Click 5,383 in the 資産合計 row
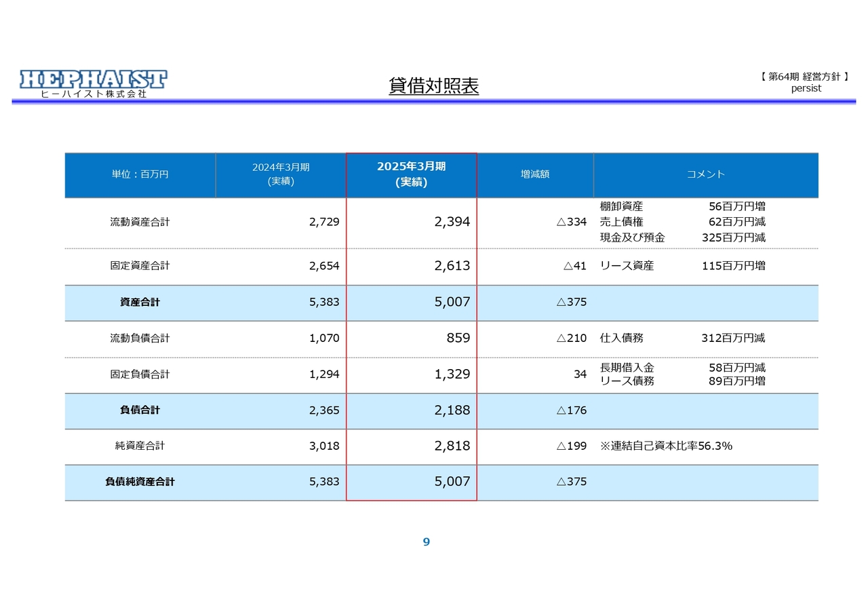The image size is (868, 614). [324, 303]
